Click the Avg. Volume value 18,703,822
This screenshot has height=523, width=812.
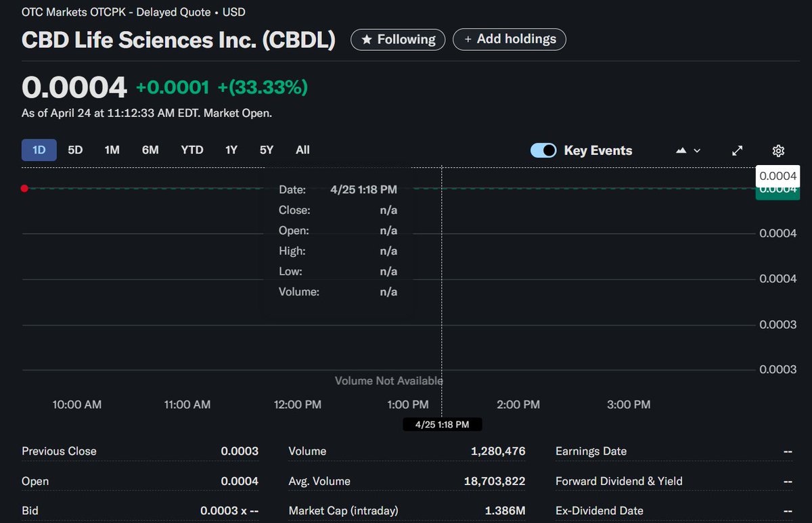[495, 481]
